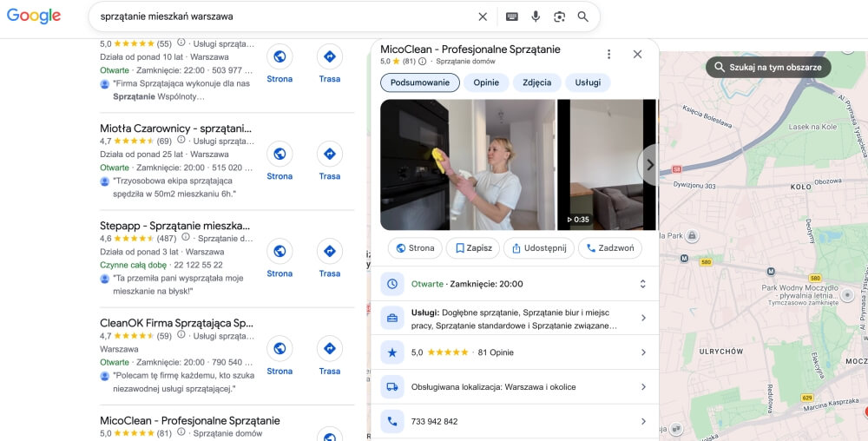Open the Google logo homepage link
868x441 pixels.
(x=34, y=16)
